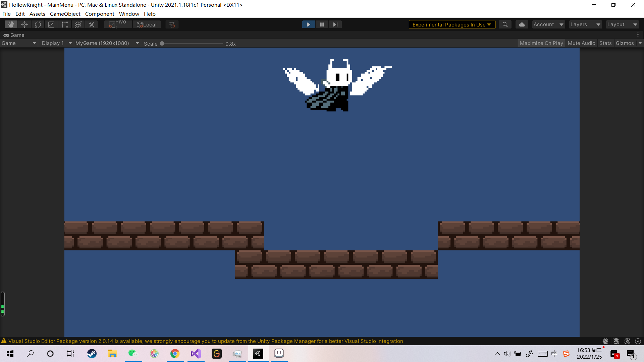
Task: Select the Rect transform tool
Action: (x=65, y=24)
